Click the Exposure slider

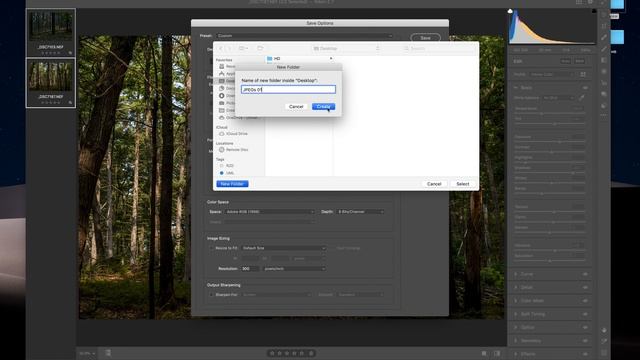pos(549,142)
